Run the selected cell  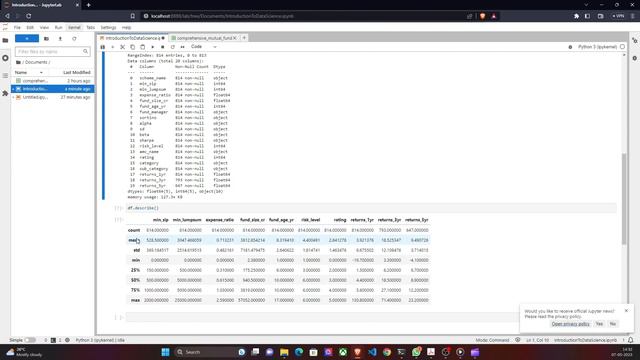[153, 47]
